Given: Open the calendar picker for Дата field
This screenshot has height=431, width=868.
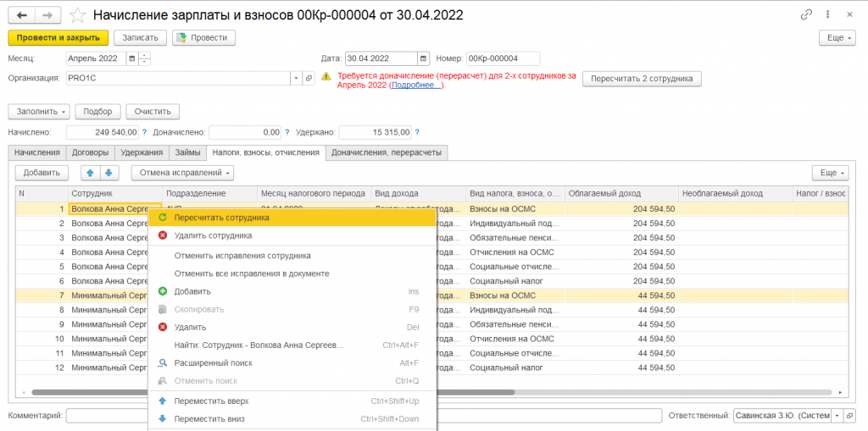Looking at the screenshot, I should click(x=423, y=58).
